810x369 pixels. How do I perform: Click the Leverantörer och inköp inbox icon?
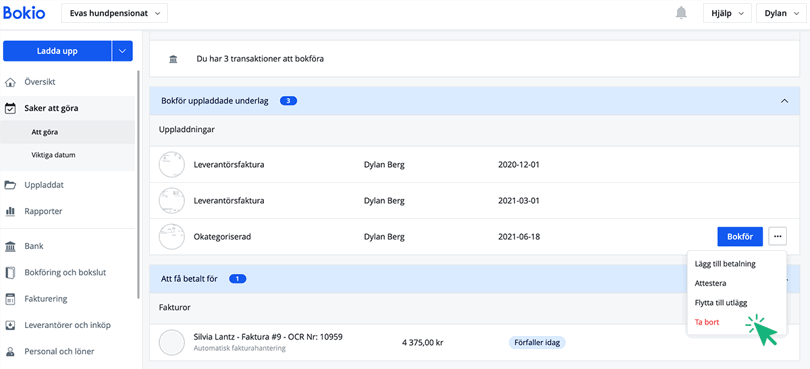tap(10, 325)
